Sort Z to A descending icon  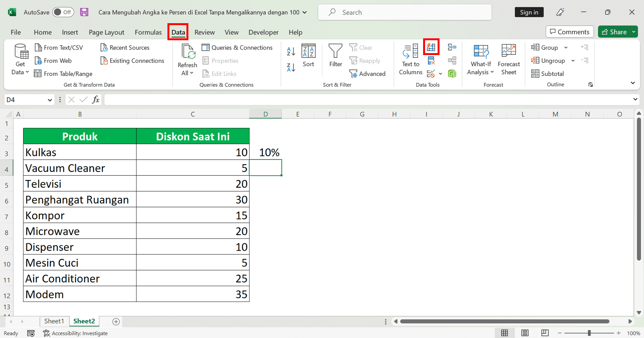click(x=291, y=67)
